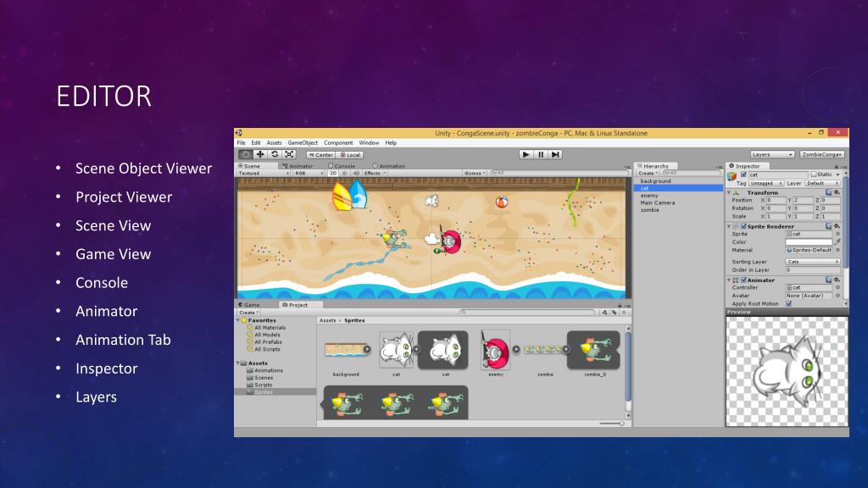The image size is (868, 488).
Task: Select the Scale tool in toolbar
Action: tap(289, 155)
